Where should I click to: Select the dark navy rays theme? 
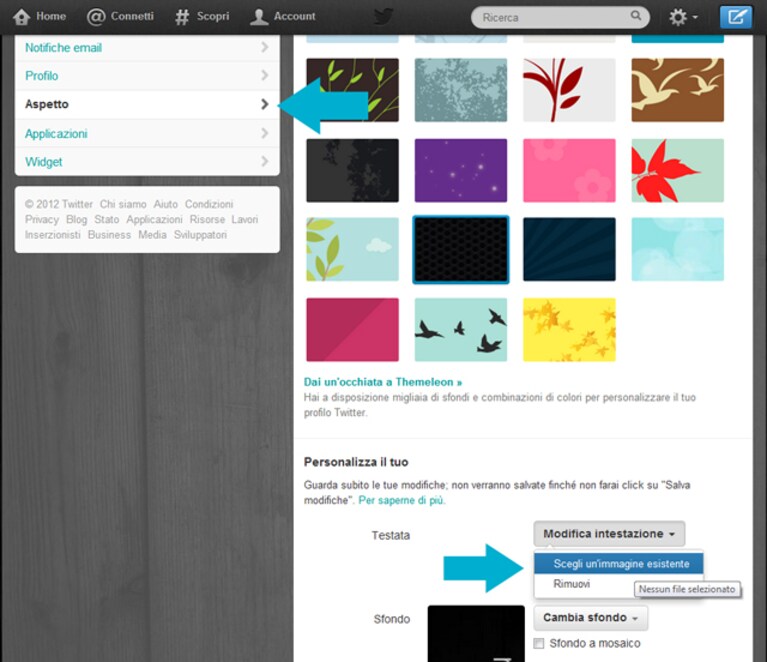(569, 250)
